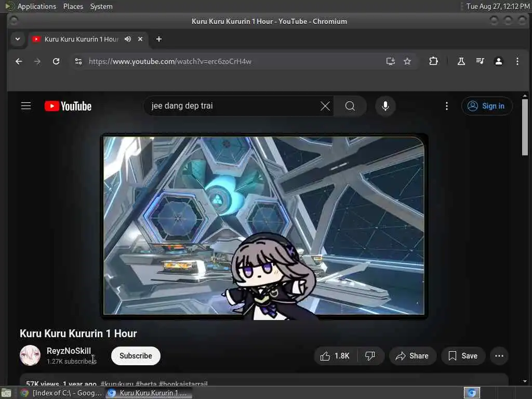Like the video (1.8K)

[335, 356]
